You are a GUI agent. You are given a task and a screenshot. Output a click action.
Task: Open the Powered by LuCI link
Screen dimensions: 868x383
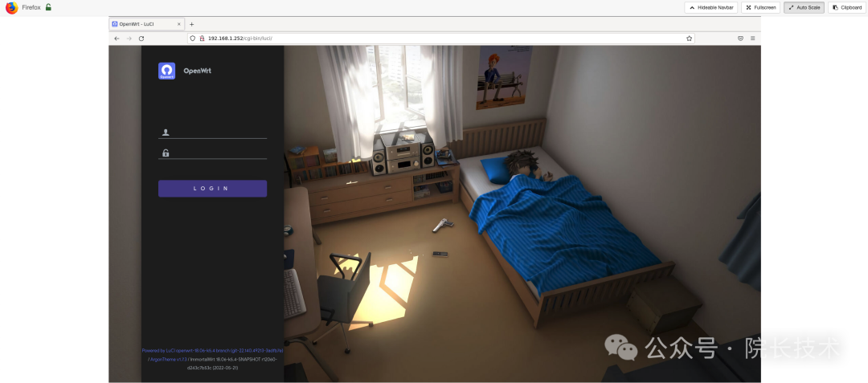[x=212, y=350]
